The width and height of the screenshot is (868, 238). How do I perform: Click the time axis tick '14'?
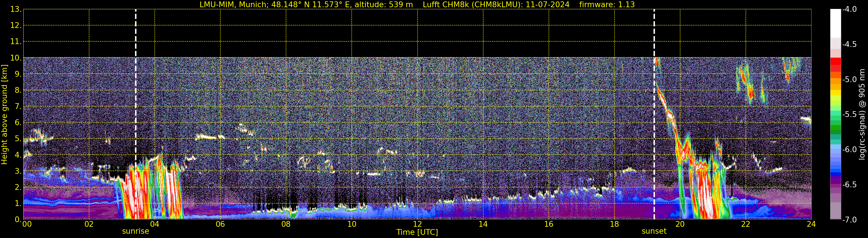[x=483, y=224]
